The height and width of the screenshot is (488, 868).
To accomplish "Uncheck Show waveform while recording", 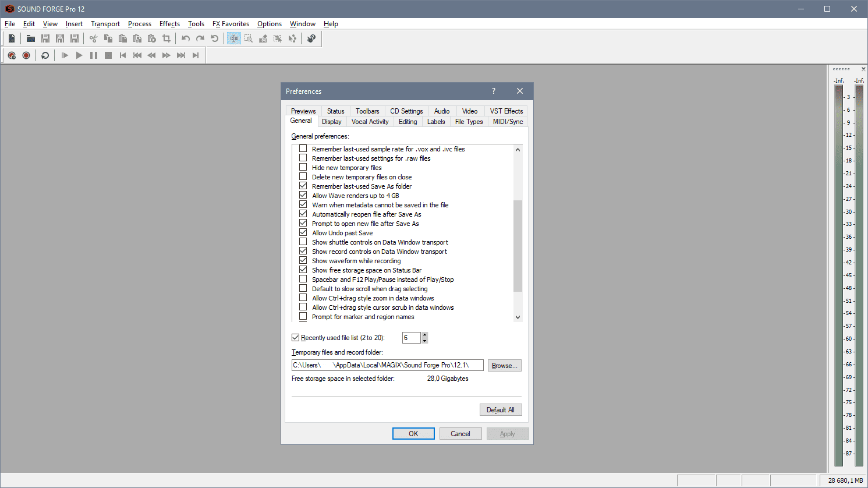I will (x=303, y=260).
